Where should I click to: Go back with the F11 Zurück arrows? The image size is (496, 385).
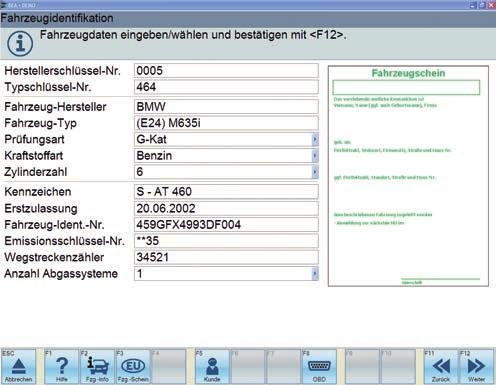click(441, 366)
